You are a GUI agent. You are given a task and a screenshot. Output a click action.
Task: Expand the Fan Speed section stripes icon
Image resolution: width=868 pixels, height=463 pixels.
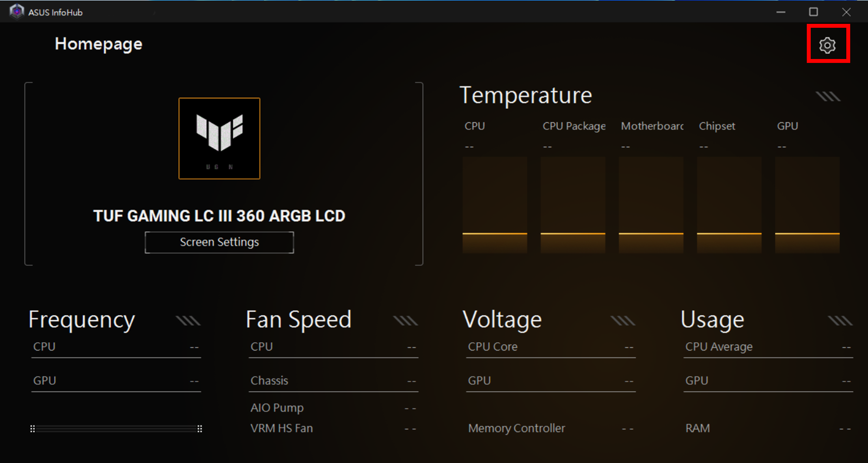coord(405,321)
